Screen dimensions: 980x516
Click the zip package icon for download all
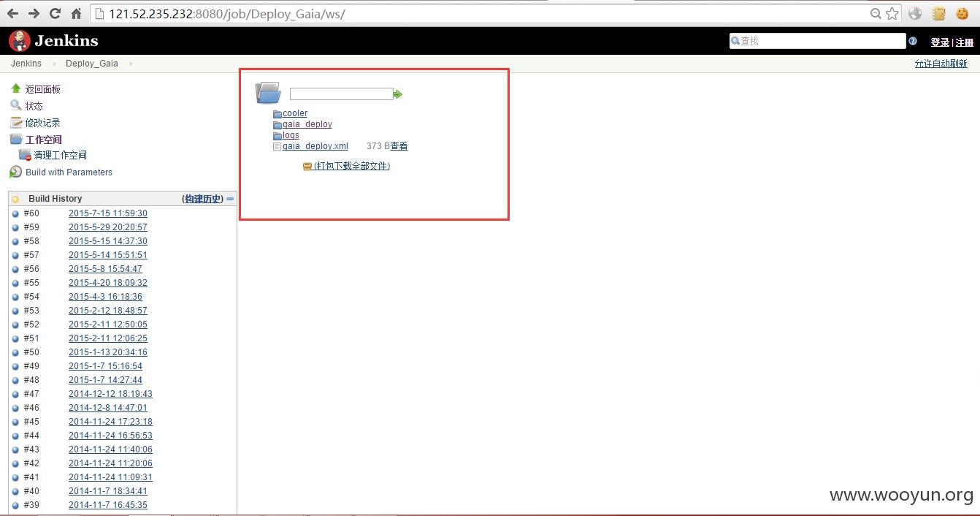point(307,167)
